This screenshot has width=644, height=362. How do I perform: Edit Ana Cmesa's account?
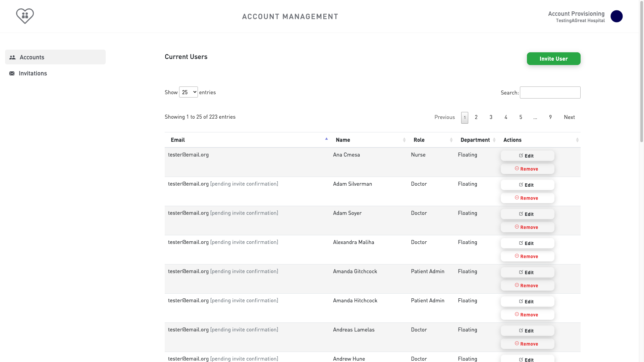pyautogui.click(x=527, y=156)
